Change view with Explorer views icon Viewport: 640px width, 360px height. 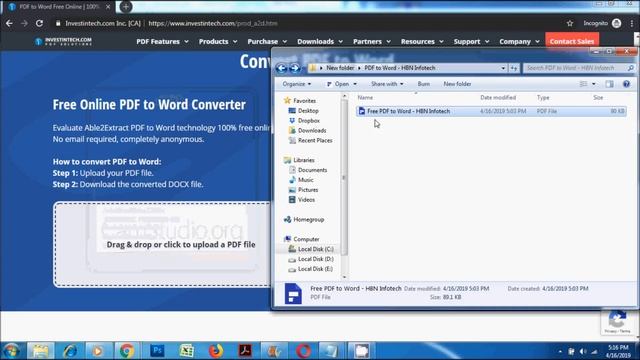[583, 84]
